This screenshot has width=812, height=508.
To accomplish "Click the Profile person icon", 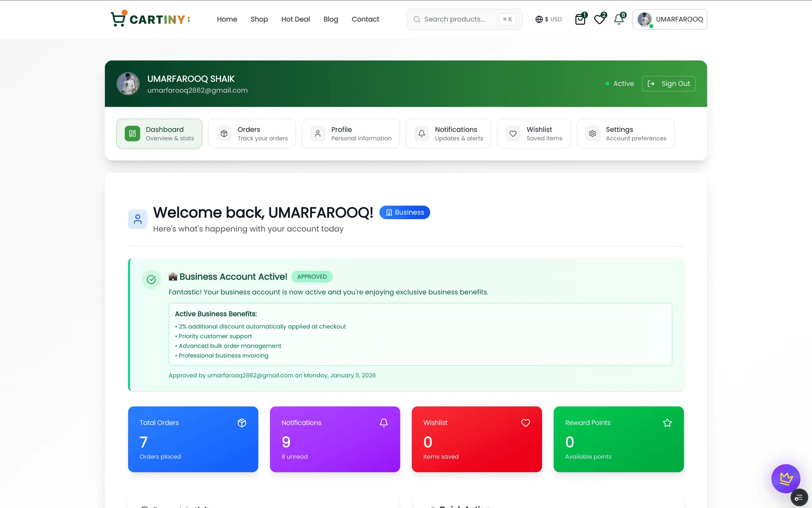I will coord(318,134).
